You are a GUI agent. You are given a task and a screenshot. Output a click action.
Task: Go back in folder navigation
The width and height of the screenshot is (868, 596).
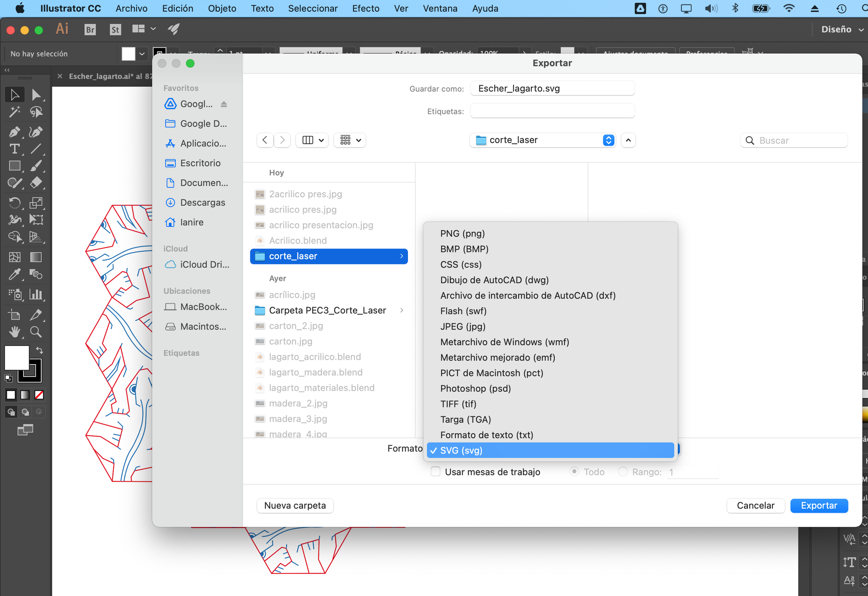(265, 140)
